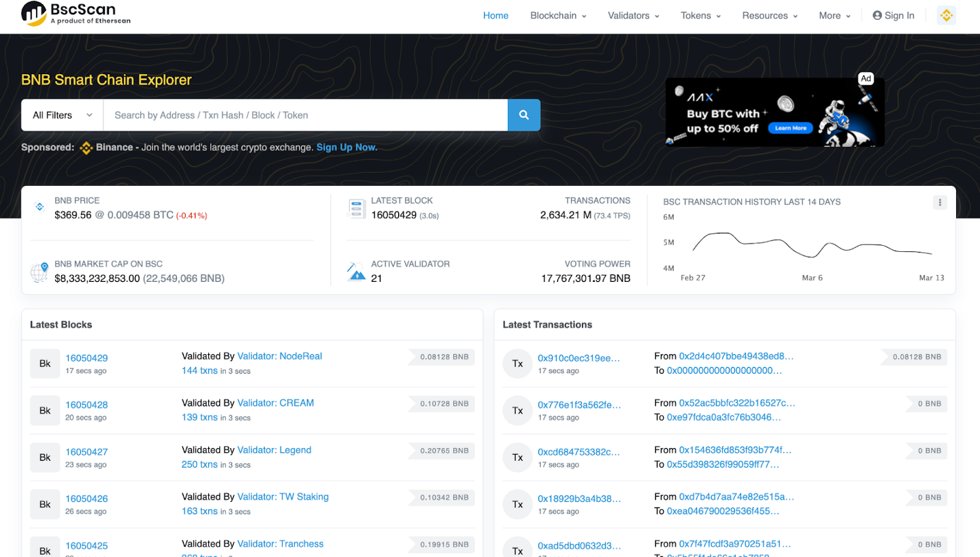Click latest block number 16050429 in stats
This screenshot has width=980, height=557.
point(394,215)
